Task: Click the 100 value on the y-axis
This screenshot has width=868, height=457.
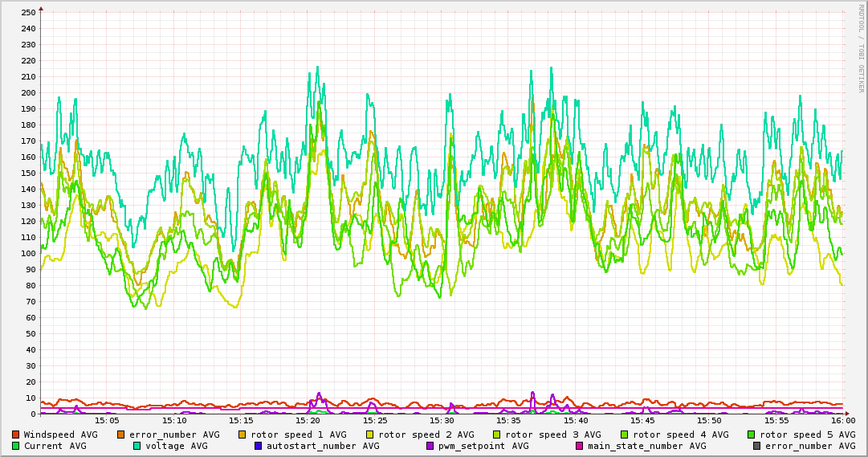Action: (x=28, y=253)
